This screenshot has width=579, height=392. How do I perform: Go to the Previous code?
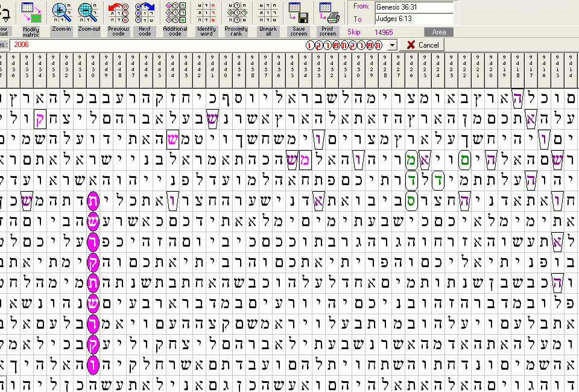(118, 12)
